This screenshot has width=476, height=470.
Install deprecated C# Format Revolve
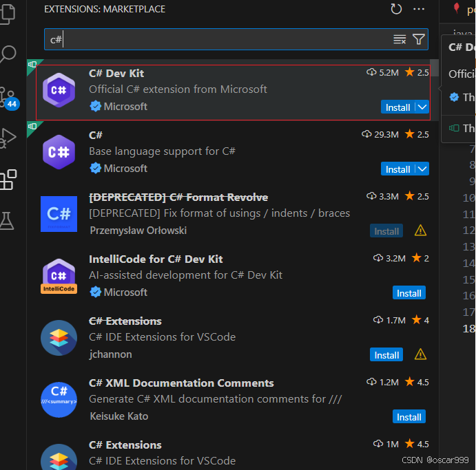(386, 231)
